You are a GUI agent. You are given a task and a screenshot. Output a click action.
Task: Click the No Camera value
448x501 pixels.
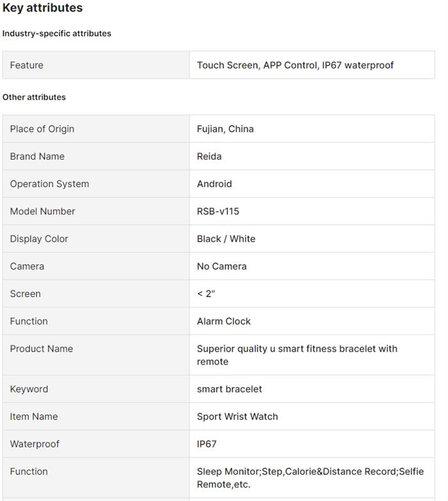tap(221, 267)
